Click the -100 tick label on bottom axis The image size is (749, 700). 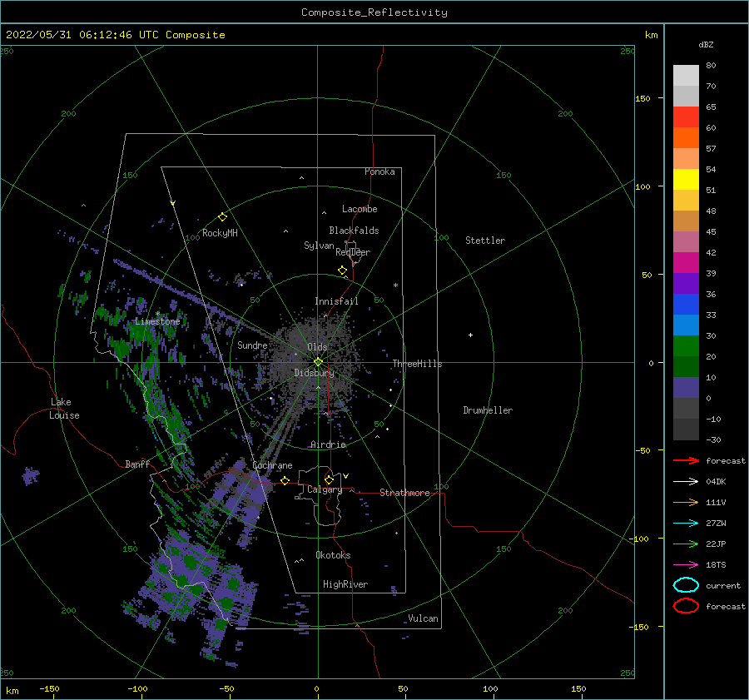tap(137, 688)
